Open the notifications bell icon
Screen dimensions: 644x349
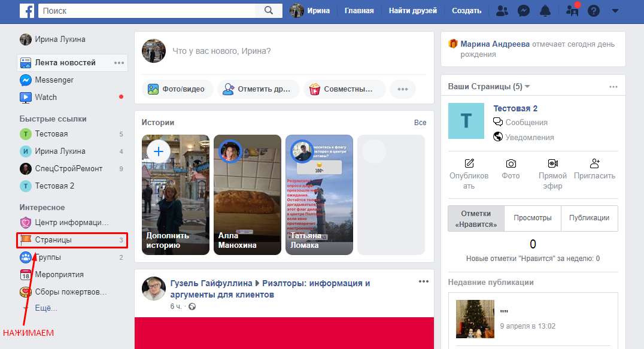[546, 10]
